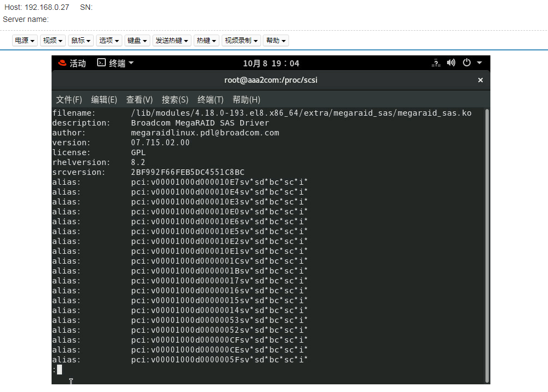This screenshot has height=392, width=548.
Task: Open the 查看(V) menu
Action: point(139,100)
